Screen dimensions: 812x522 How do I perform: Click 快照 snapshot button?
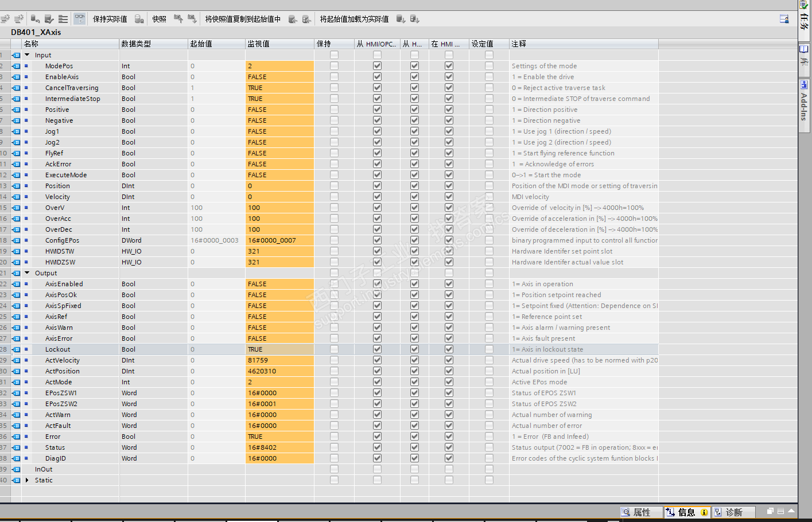tap(160, 19)
